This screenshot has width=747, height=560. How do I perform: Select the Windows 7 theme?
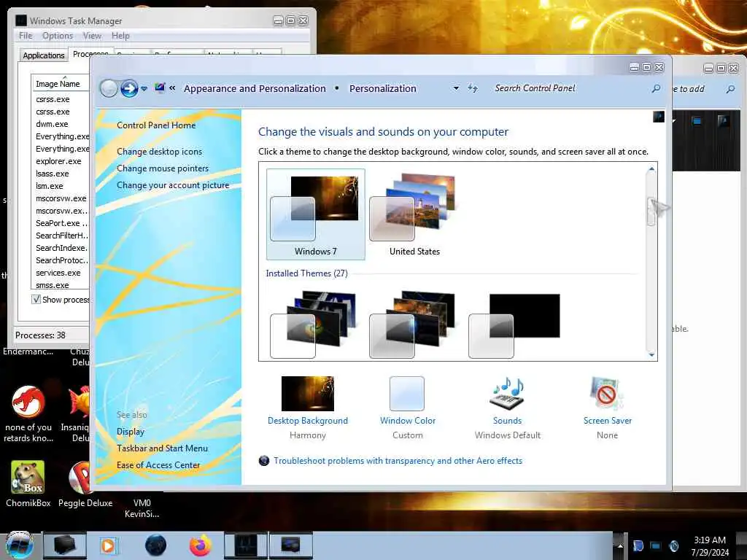pyautogui.click(x=315, y=214)
